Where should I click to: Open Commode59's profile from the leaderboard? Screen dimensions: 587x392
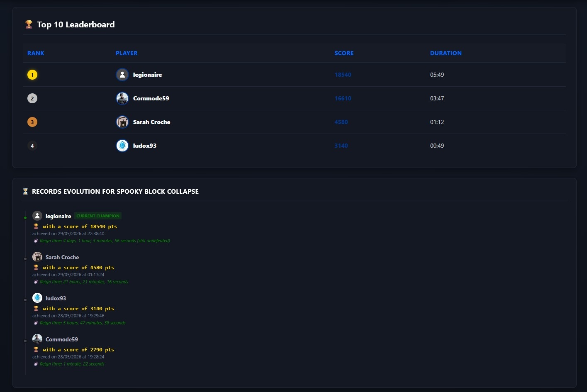coord(151,98)
